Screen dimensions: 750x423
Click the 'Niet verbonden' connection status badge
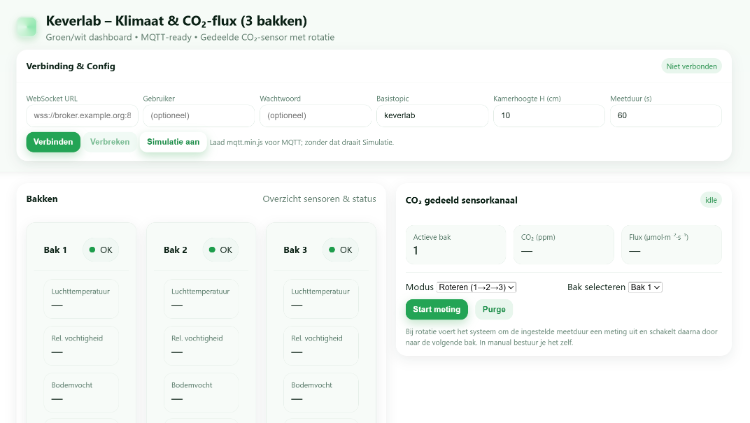pyautogui.click(x=691, y=66)
